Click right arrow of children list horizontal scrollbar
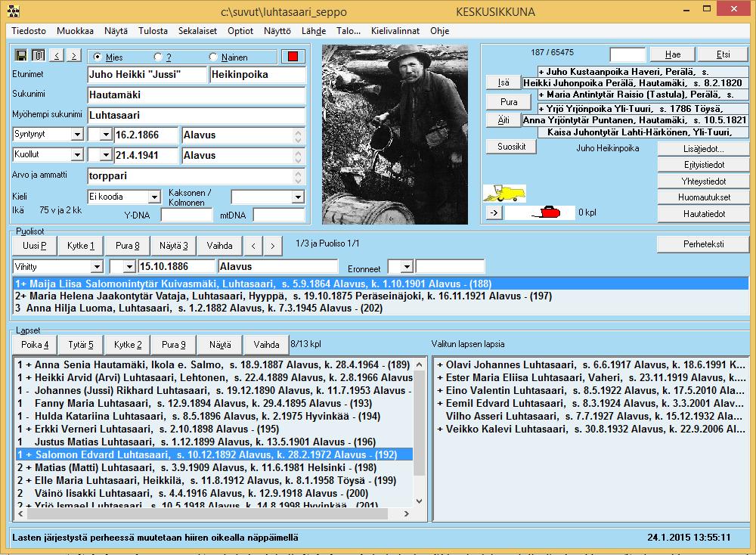The height and width of the screenshot is (555, 756). pyautogui.click(x=407, y=514)
